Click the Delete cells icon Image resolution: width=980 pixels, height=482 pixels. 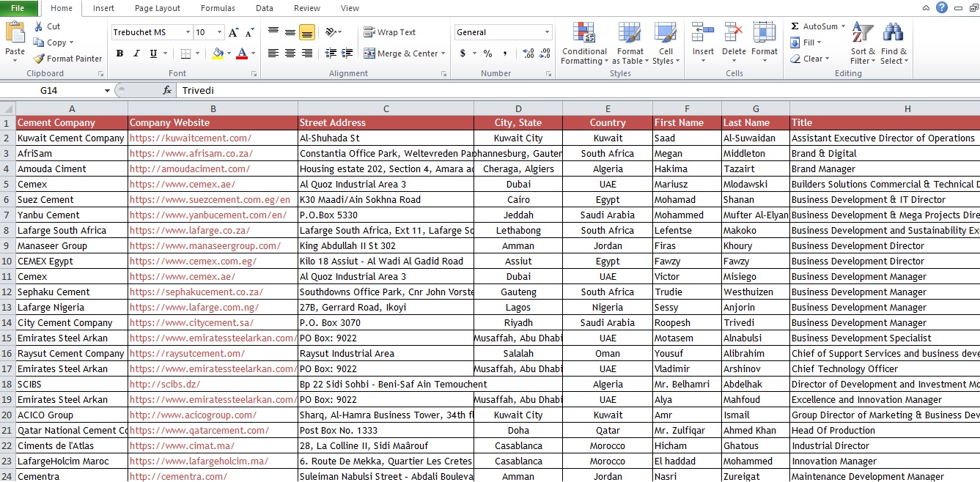(x=734, y=32)
